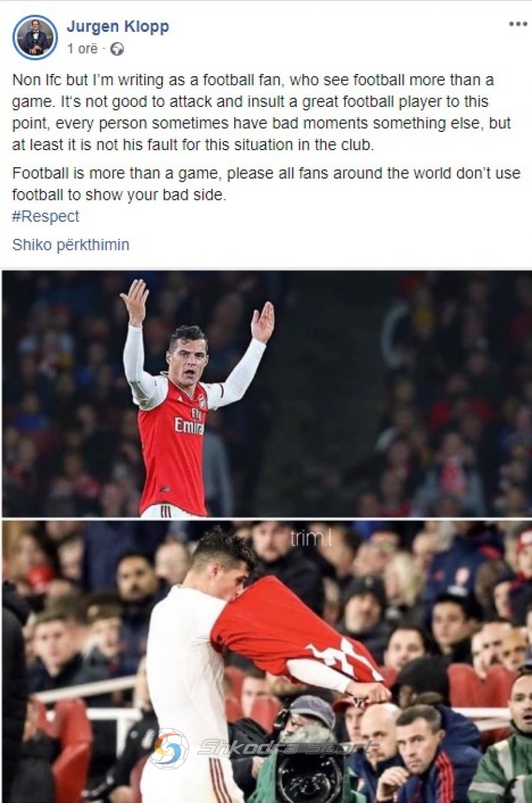Click the Shkodra Sport watermark text
The height and width of the screenshot is (803, 532).
pos(286,747)
